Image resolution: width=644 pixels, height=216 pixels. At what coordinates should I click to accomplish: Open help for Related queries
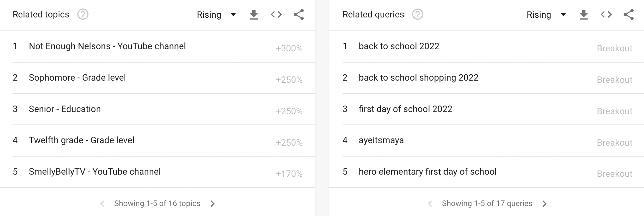tap(417, 14)
